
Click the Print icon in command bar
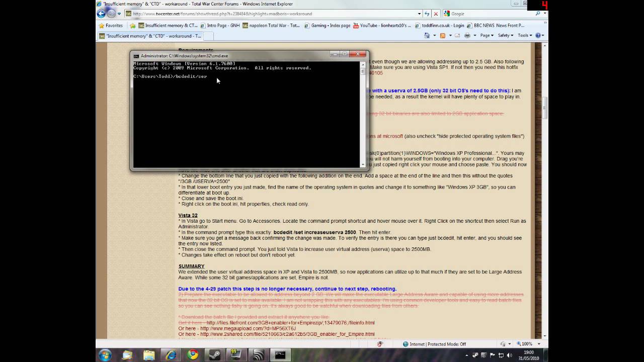pyautogui.click(x=467, y=36)
